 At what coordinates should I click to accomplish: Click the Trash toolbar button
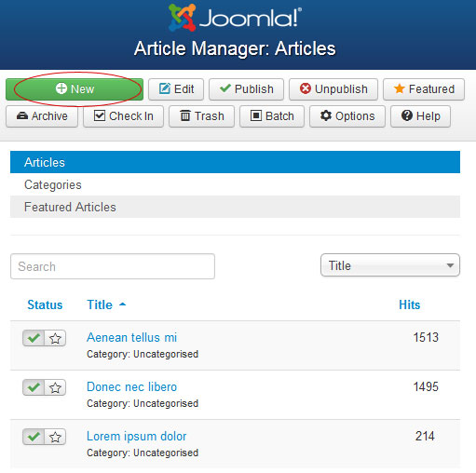point(201,116)
